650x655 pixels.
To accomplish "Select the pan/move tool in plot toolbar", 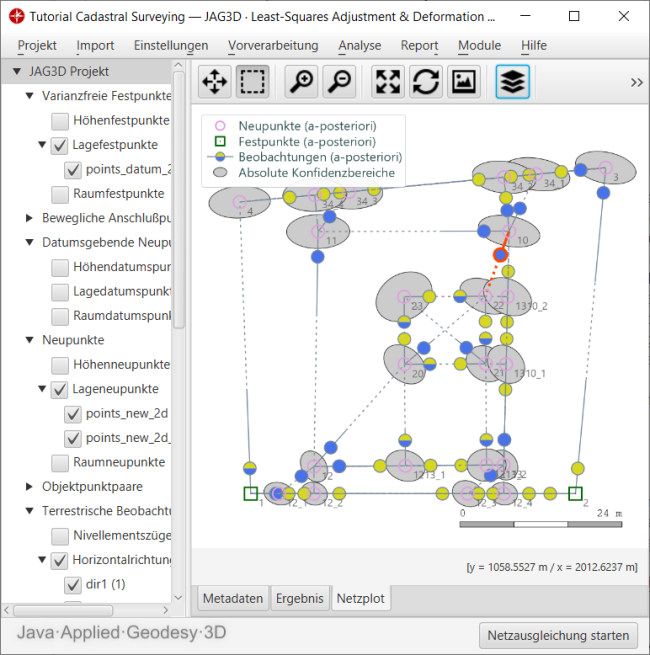I will (215, 82).
